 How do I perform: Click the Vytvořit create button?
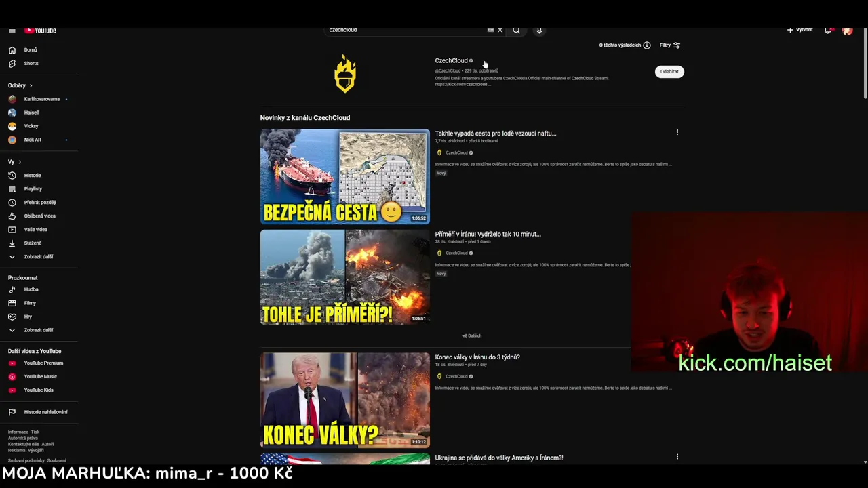(x=800, y=30)
